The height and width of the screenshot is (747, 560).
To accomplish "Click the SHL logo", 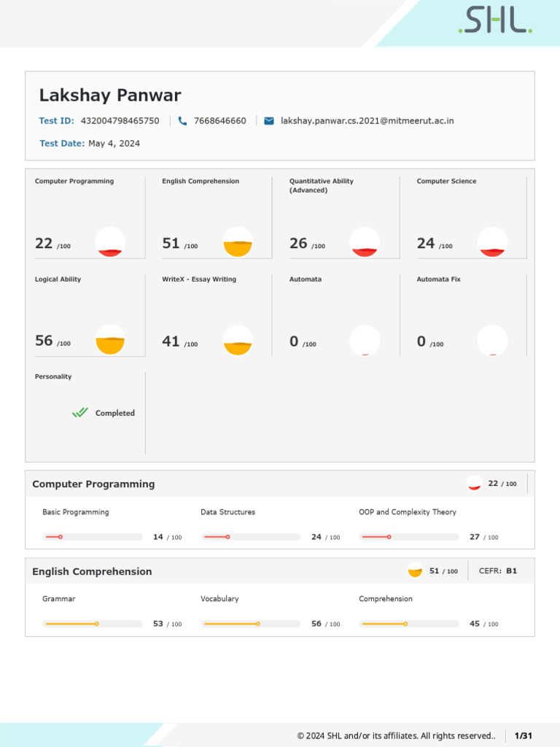I will coord(495,21).
